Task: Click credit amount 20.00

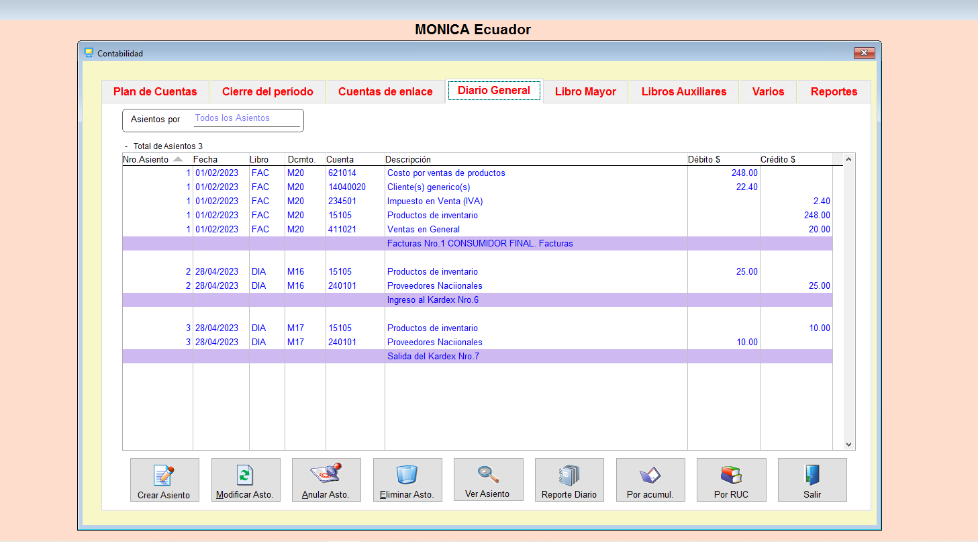Action: (x=820, y=230)
